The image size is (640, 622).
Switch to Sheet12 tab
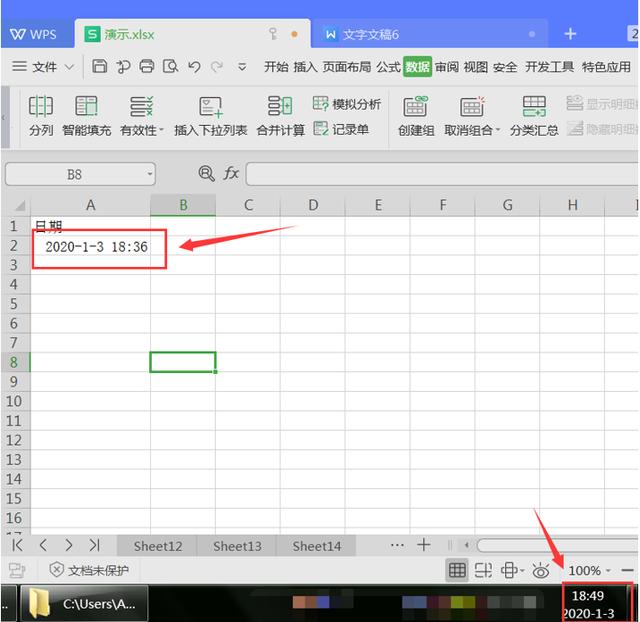[158, 546]
